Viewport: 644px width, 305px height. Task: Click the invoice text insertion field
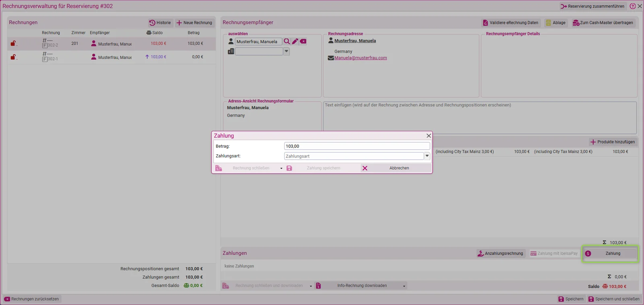click(480, 117)
